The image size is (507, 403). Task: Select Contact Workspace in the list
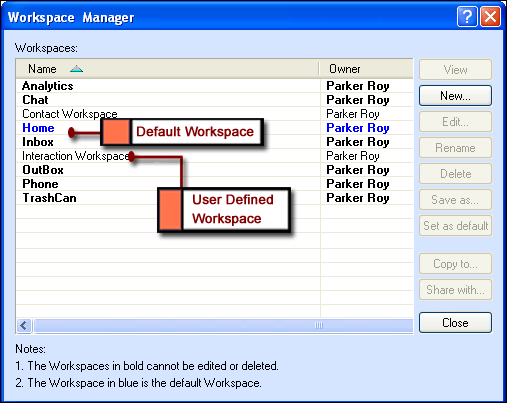coord(70,114)
